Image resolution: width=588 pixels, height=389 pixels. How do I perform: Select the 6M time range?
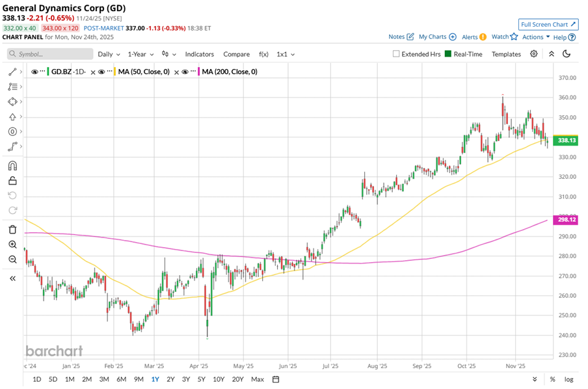[x=121, y=379]
